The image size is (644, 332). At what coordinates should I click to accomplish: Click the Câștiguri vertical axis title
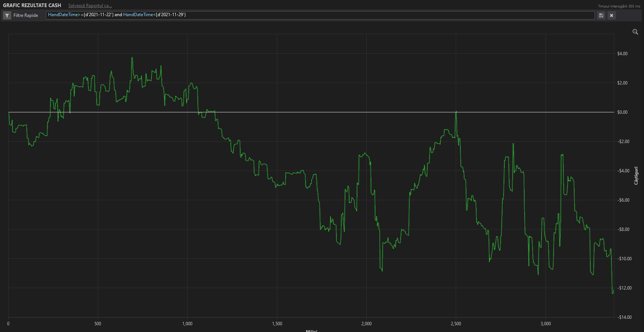coord(636,175)
